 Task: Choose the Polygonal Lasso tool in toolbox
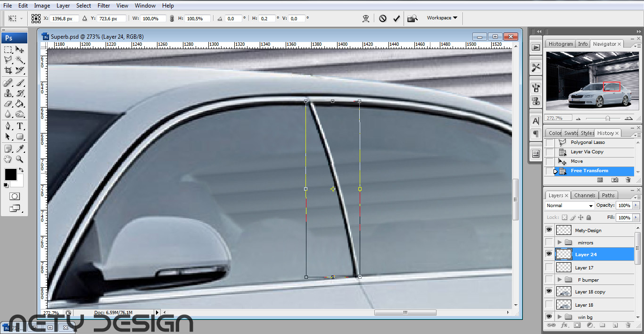[x=8, y=60]
